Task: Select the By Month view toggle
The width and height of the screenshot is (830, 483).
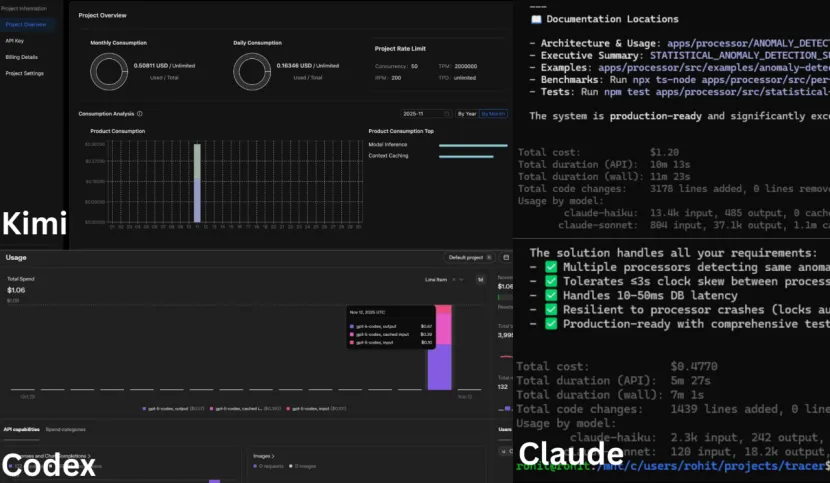Action: tap(494, 114)
